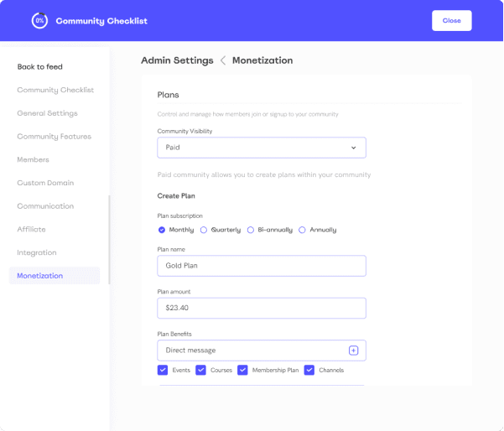
Task: Click the 0% progress circle icon
Action: [x=39, y=21]
